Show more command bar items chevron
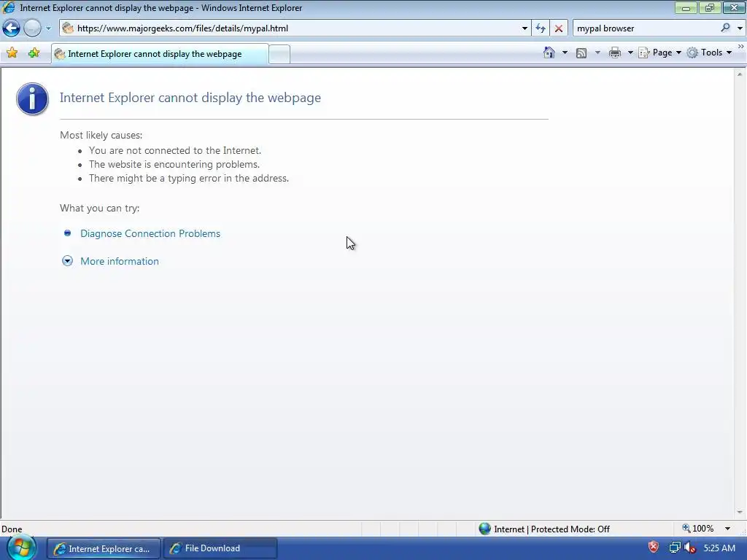Image resolution: width=747 pixels, height=560 pixels. [x=741, y=47]
